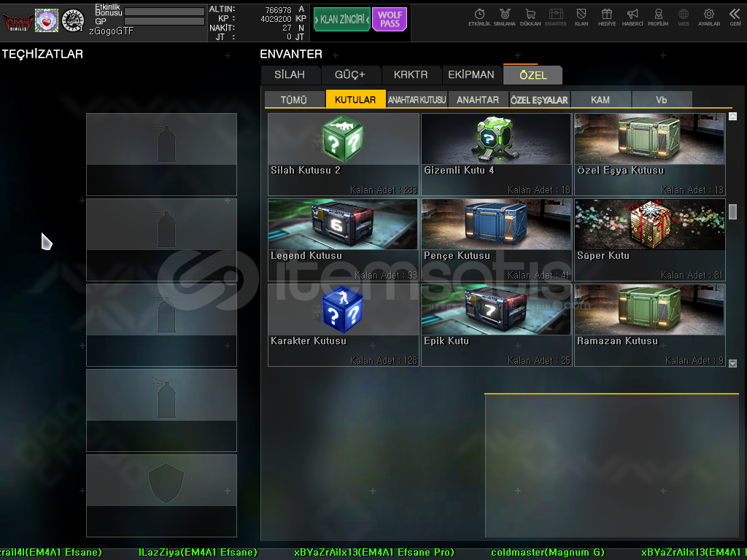Open the Hediye gift icon
Viewport: 747px width, 560px height.
click(x=606, y=17)
